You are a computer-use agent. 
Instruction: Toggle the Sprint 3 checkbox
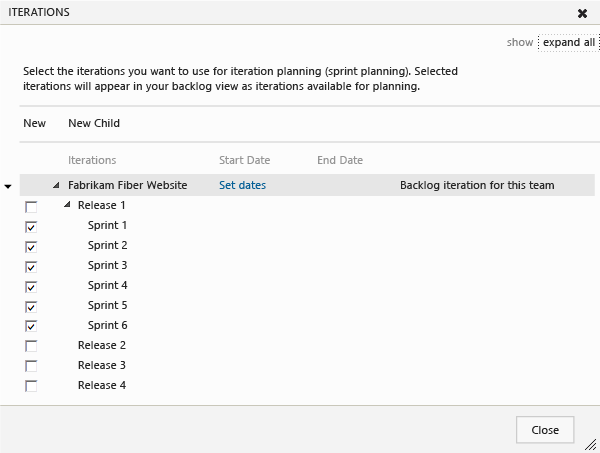pos(31,266)
